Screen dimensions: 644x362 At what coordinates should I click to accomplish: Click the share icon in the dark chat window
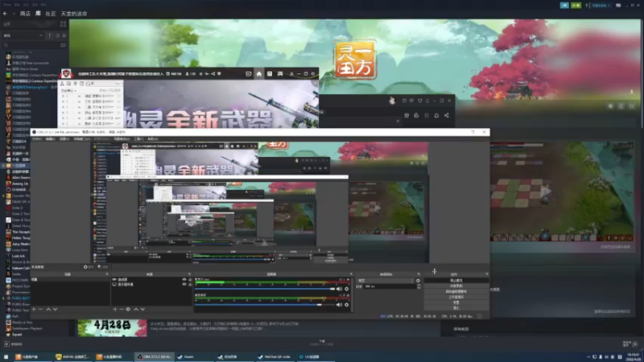447,115
